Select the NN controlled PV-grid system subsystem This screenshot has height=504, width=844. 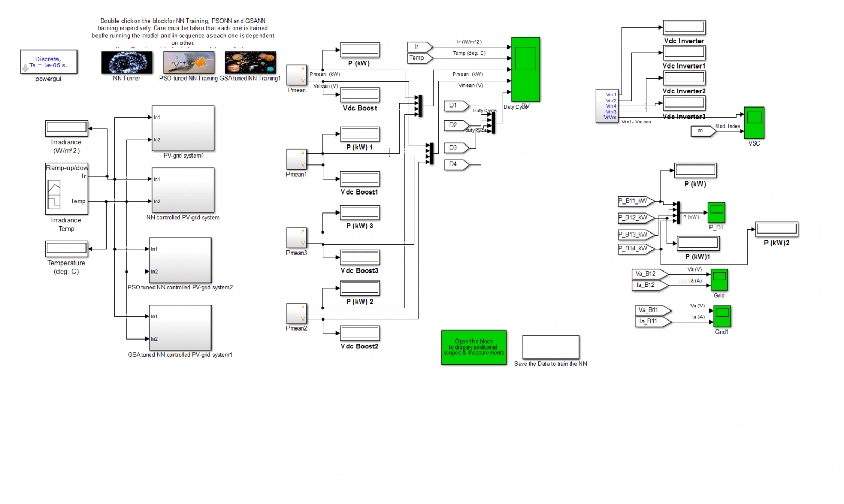tap(183, 190)
